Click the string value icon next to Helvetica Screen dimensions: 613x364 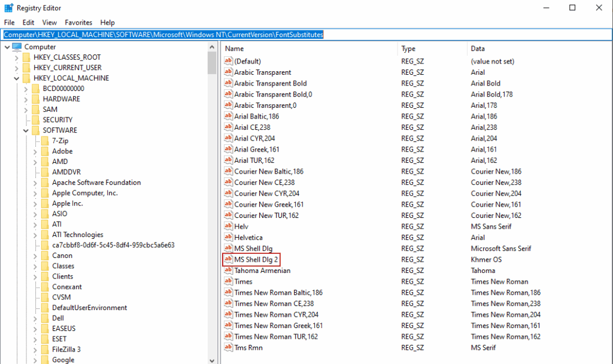(227, 238)
